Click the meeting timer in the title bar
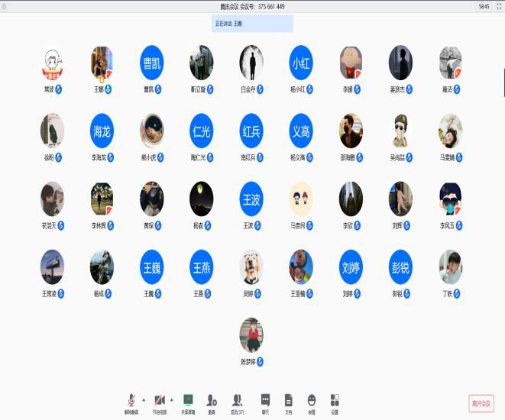The width and height of the screenshot is (505, 420). pyautogui.click(x=484, y=6)
